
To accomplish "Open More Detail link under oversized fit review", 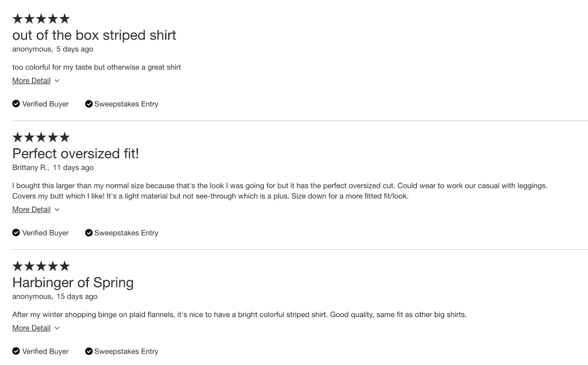I will pos(31,210).
